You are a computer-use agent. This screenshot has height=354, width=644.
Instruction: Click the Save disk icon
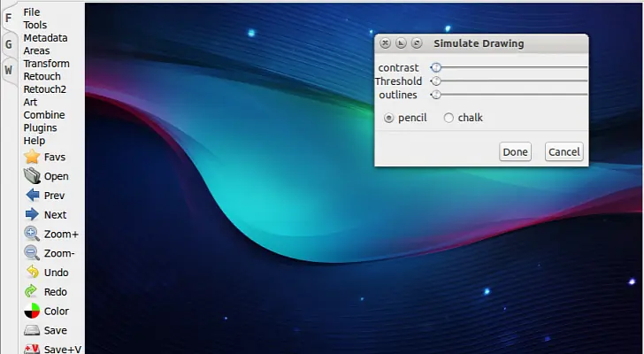coord(32,330)
